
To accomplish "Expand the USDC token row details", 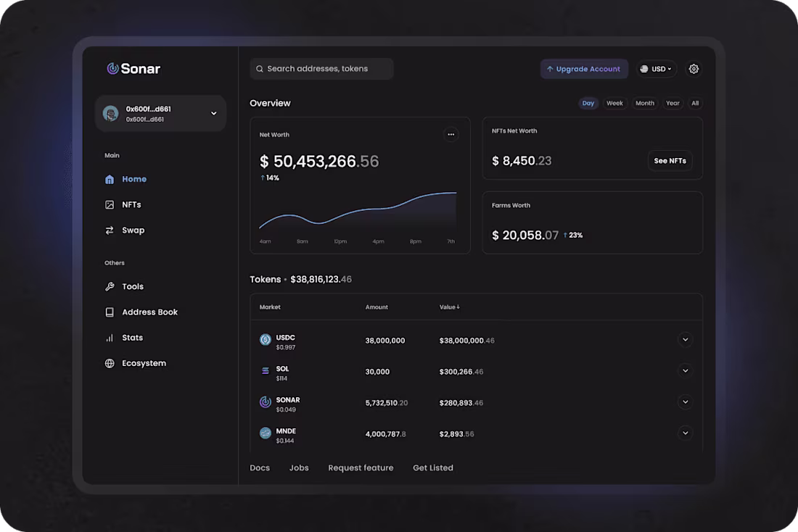I will coord(685,339).
